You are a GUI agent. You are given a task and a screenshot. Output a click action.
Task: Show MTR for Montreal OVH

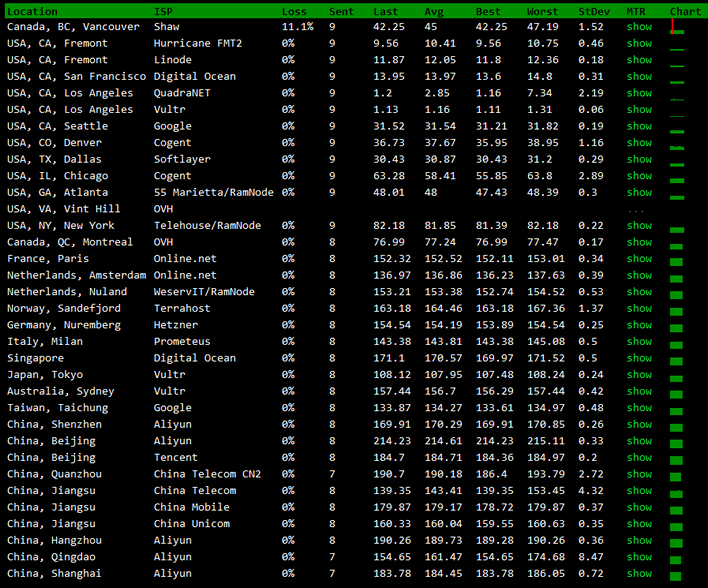639,242
